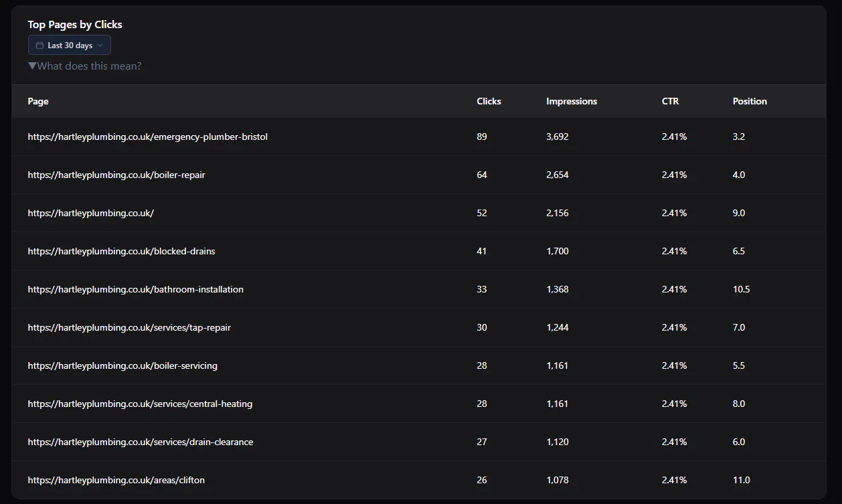The width and height of the screenshot is (842, 504).
Task: Click the CTR value in the areas/clifton row
Action: pos(675,480)
